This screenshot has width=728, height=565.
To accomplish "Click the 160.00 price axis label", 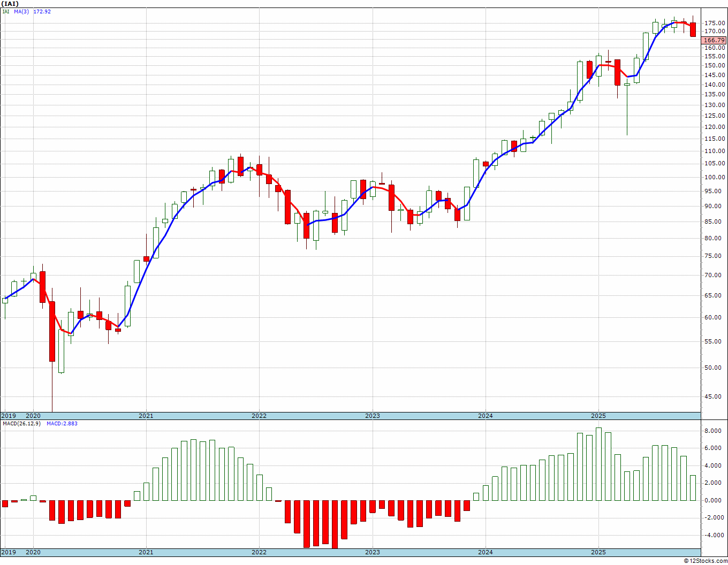I will [x=715, y=48].
